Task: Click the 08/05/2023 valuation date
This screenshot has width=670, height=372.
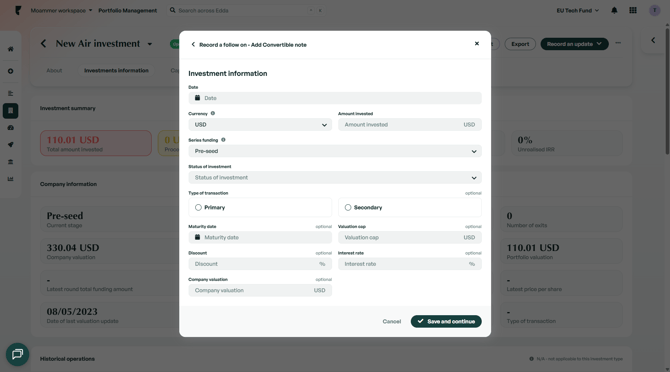Action: (x=72, y=311)
